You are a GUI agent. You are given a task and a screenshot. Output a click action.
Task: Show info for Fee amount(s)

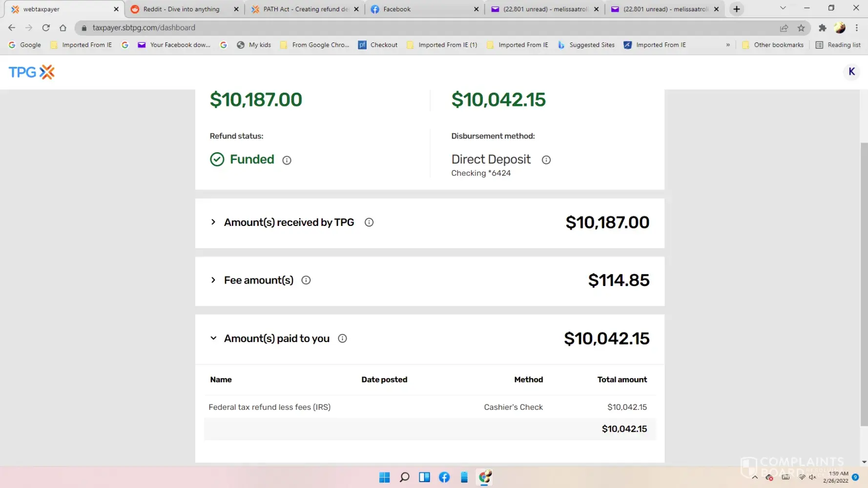tap(306, 280)
